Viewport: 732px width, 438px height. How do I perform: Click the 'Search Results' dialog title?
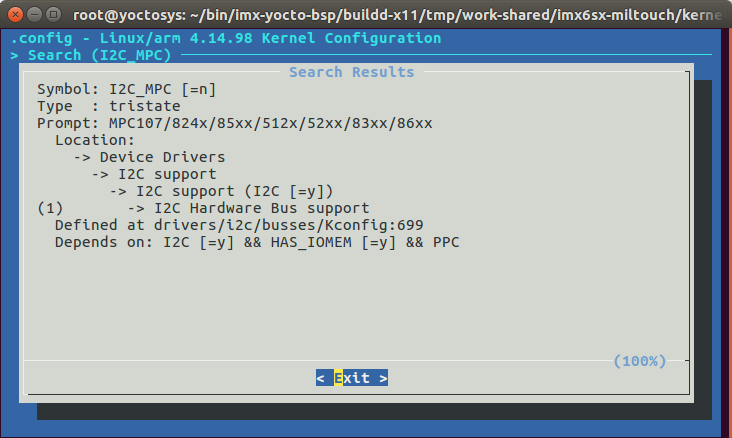tap(352, 72)
